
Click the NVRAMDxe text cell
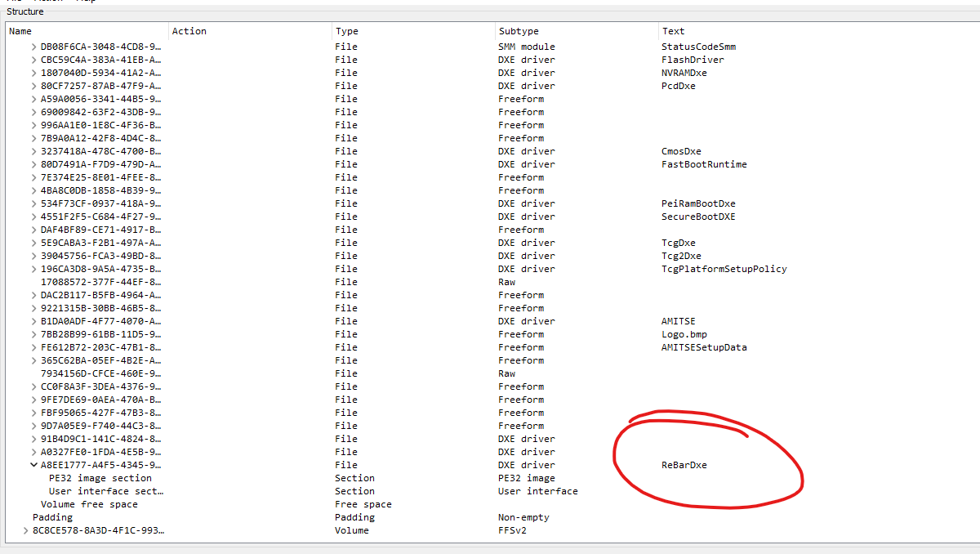(684, 73)
